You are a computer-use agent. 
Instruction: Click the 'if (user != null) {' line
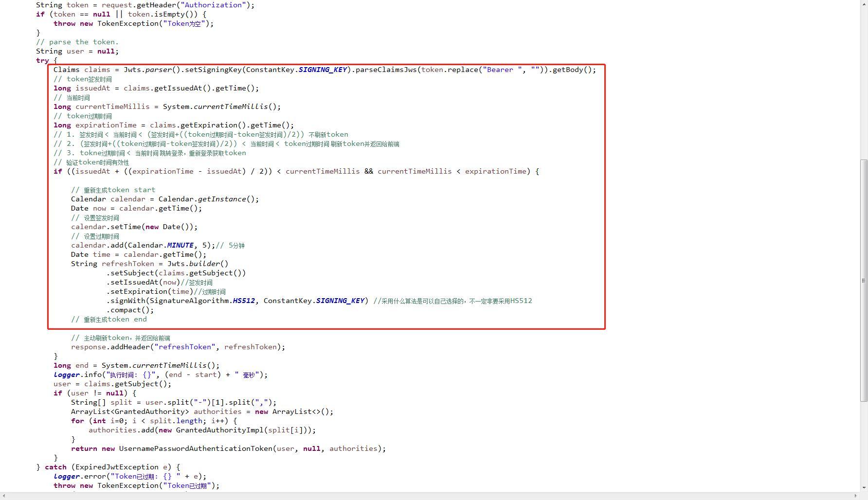coord(95,393)
